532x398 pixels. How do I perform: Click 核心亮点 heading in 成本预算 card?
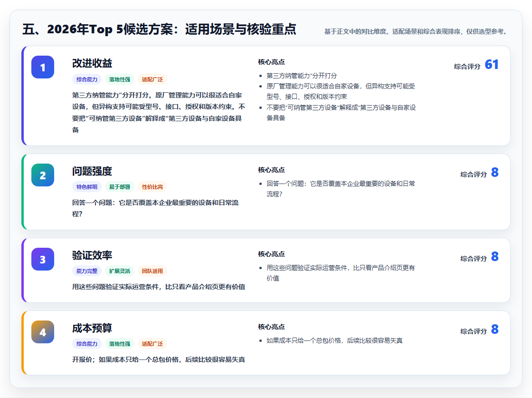pyautogui.click(x=271, y=327)
